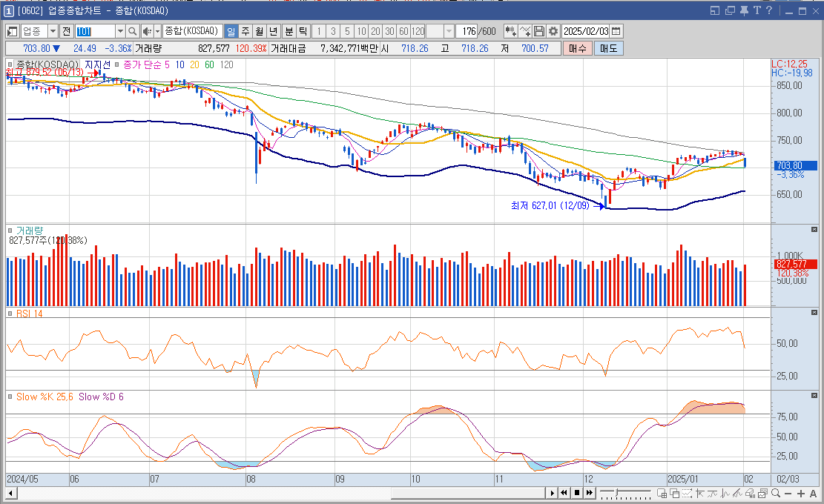Toggle the 종가 단순 moving average checkbox
The width and height of the screenshot is (824, 504).
coord(116,64)
